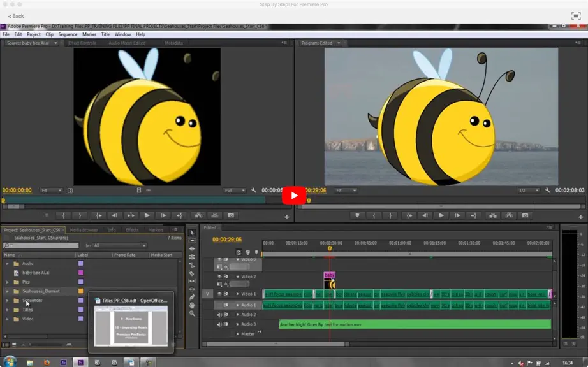Image resolution: width=588 pixels, height=367 pixels.
Task: Toggle Video 1 track eye visibility
Action: [x=219, y=294]
